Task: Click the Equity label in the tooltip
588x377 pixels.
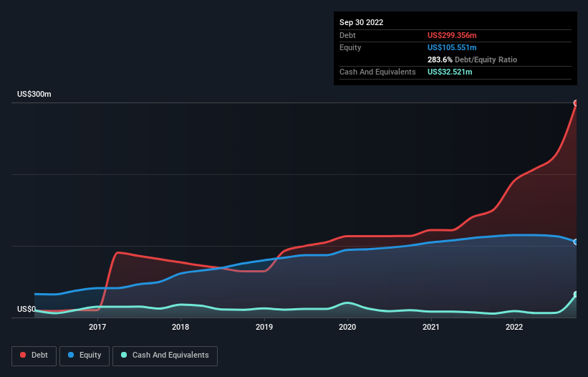Action: click(350, 47)
